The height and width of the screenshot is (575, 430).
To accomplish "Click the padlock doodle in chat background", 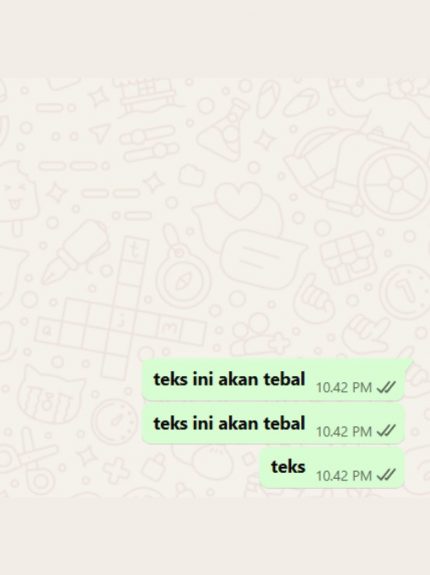I will coord(154,466).
